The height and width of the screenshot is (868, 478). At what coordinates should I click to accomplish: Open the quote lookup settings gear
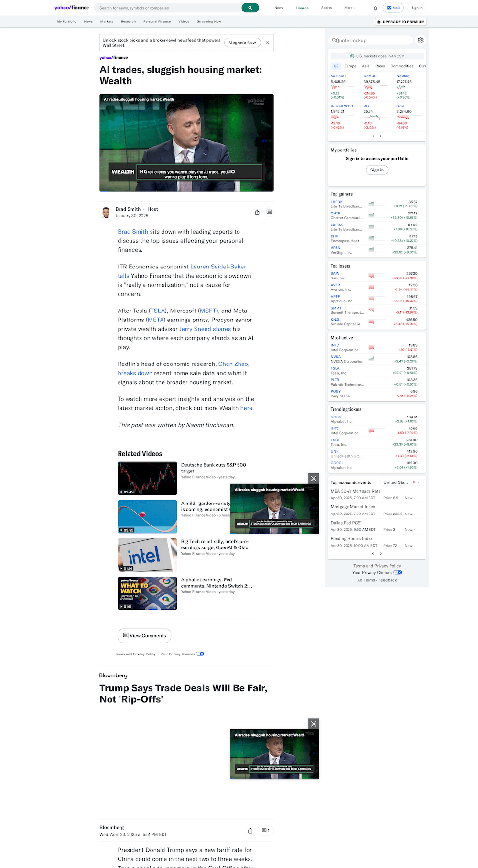(x=421, y=40)
